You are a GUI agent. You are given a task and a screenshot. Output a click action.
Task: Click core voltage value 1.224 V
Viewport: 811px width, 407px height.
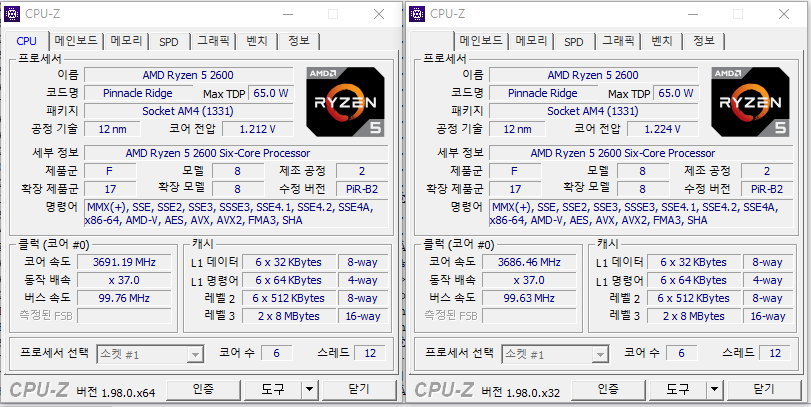(x=663, y=129)
